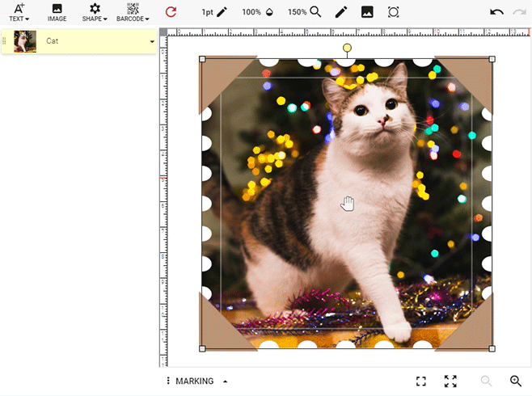
Task: Click the zoom out magnifier
Action: click(x=486, y=381)
